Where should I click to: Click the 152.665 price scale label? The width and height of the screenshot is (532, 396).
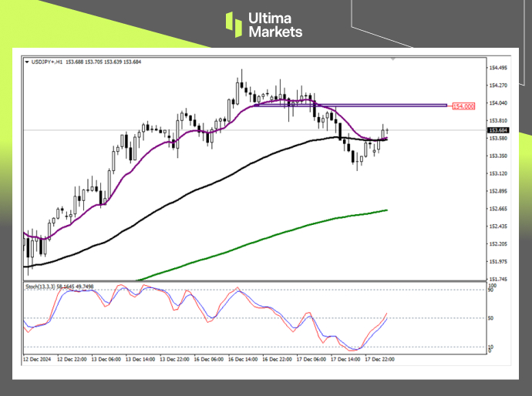pyautogui.click(x=498, y=209)
